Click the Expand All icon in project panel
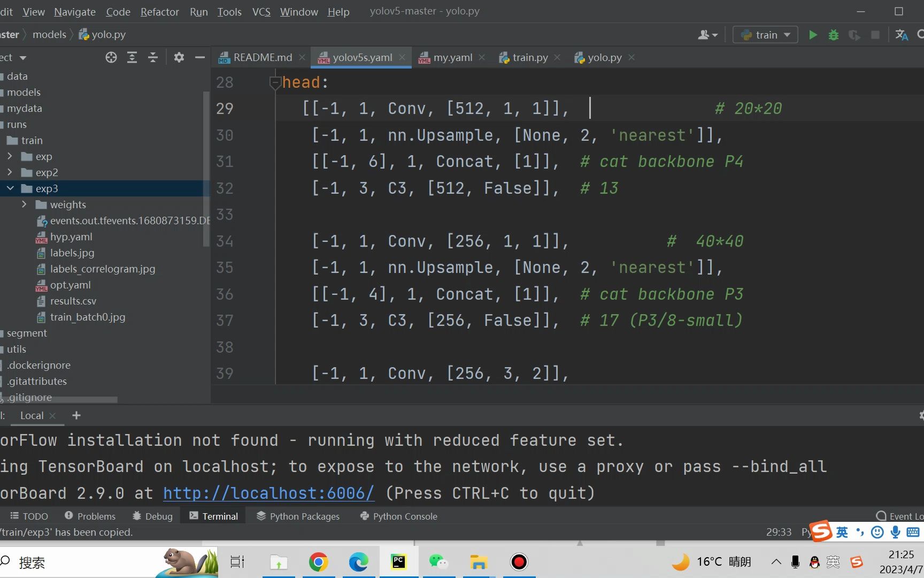Image resolution: width=924 pixels, height=578 pixels. coord(132,57)
